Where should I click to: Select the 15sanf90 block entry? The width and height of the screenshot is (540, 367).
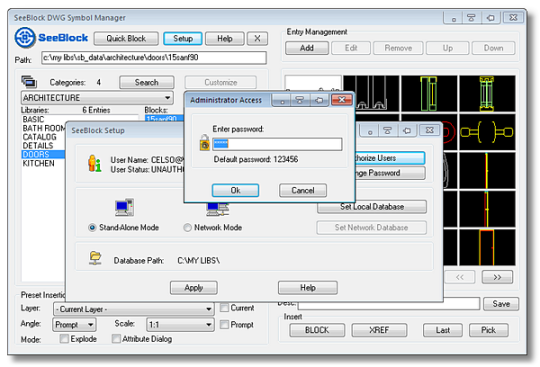point(164,119)
